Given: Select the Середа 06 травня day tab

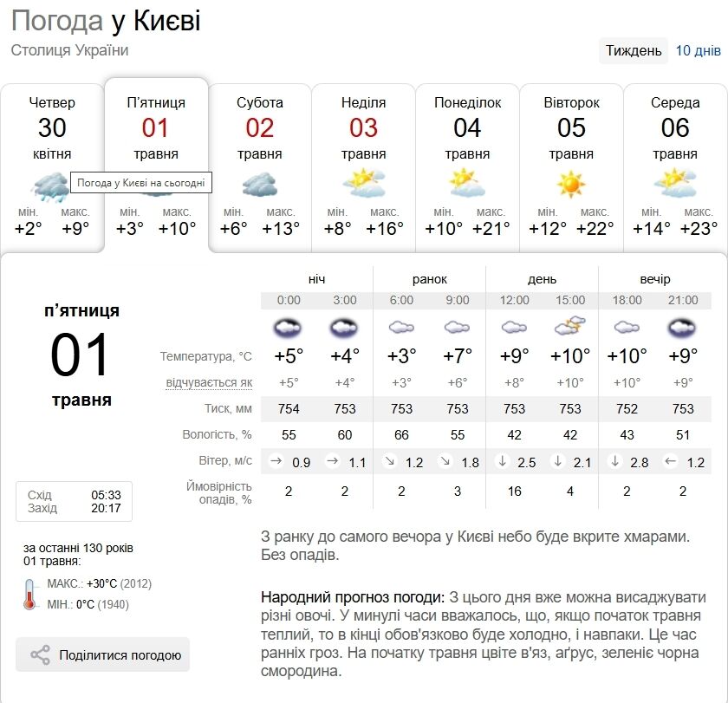Looking at the screenshot, I should click(x=675, y=130).
